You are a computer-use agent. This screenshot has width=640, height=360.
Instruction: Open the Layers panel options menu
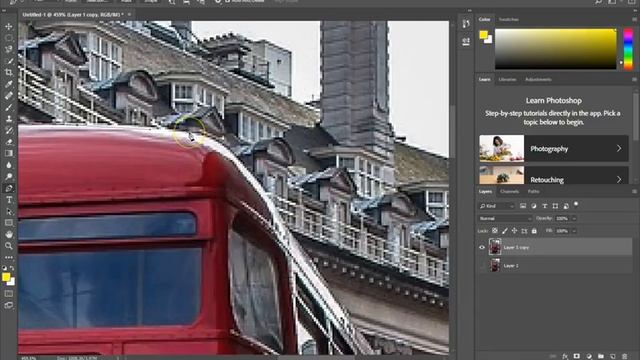634,191
